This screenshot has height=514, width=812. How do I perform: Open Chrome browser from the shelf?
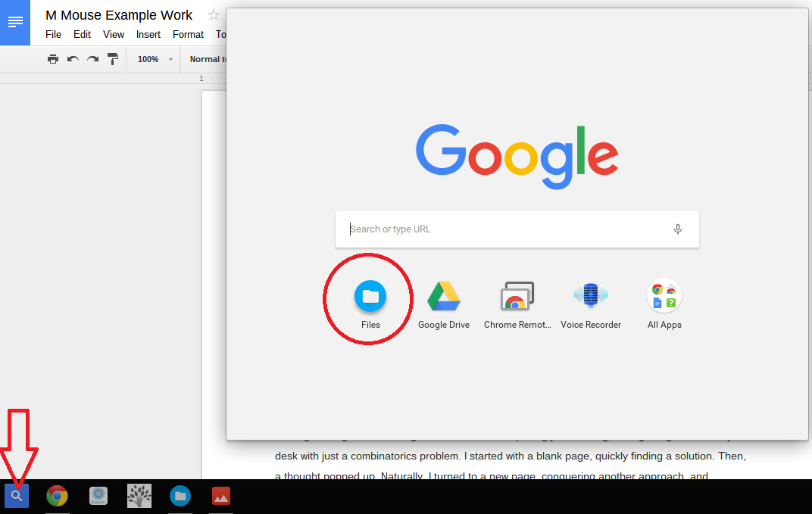click(57, 496)
